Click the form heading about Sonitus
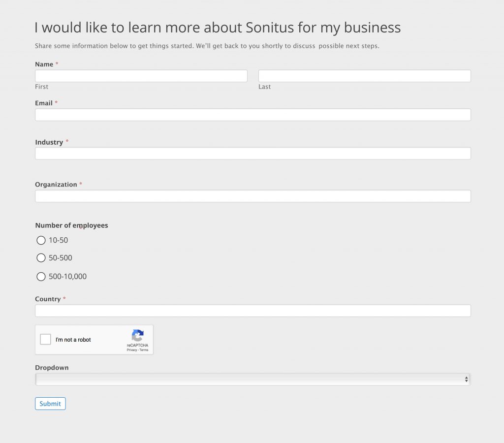This screenshot has width=504, height=443. 217,28
